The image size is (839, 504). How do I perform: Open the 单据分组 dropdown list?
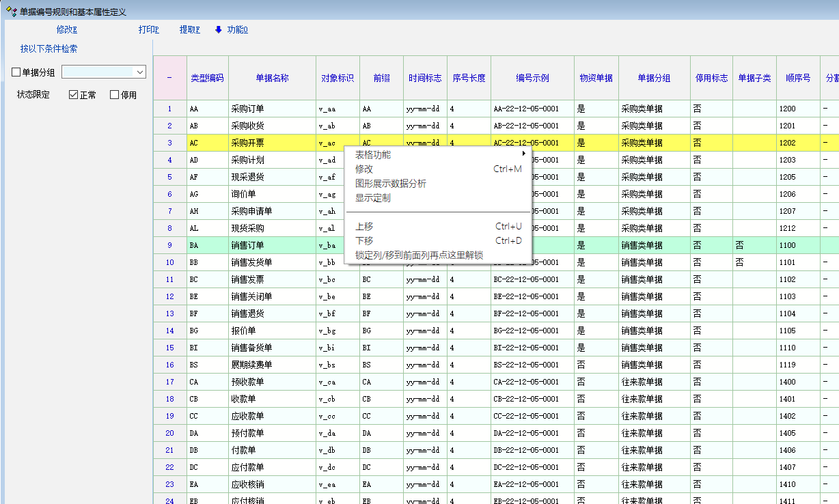[140, 72]
